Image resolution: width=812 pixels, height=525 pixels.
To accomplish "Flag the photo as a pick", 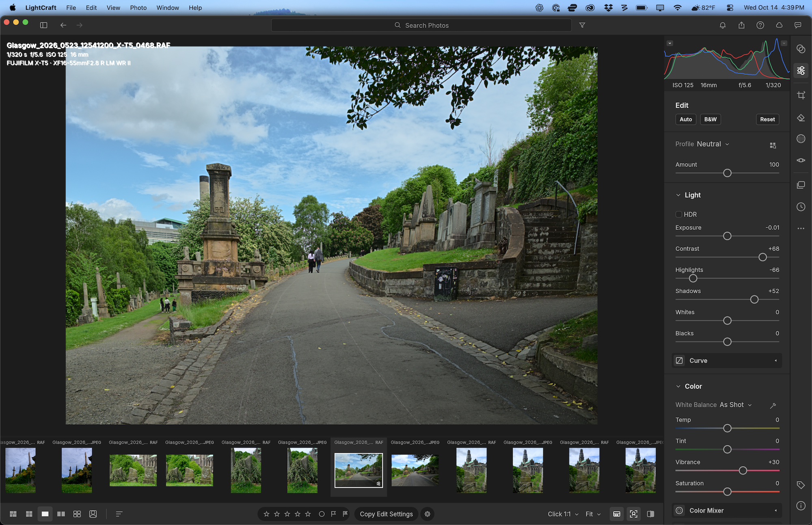I will point(333,514).
